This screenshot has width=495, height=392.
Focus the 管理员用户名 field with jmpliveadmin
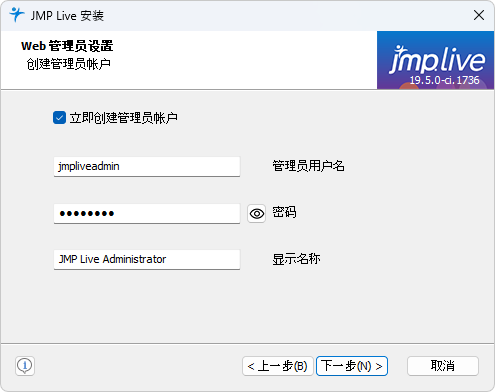click(x=147, y=166)
